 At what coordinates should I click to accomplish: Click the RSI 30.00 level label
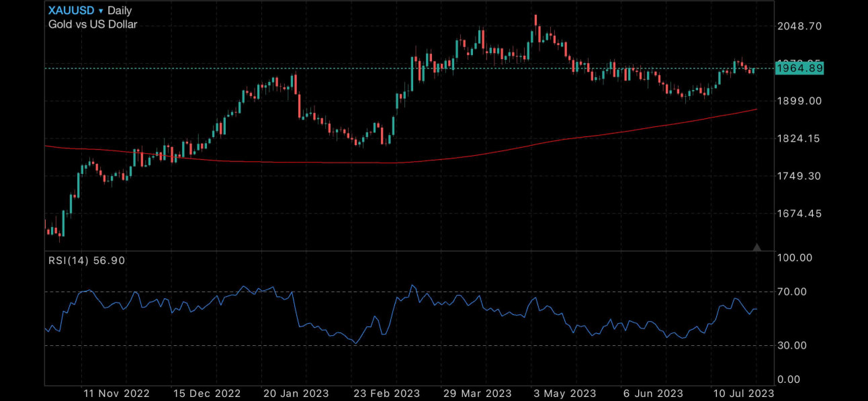click(791, 345)
